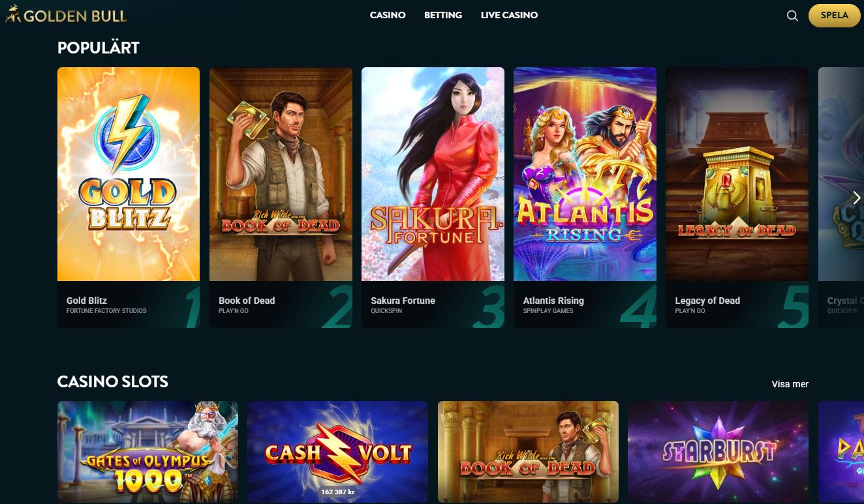This screenshot has height=504, width=864.
Task: Click Visa mer link for Casino Slots
Action: click(x=790, y=384)
